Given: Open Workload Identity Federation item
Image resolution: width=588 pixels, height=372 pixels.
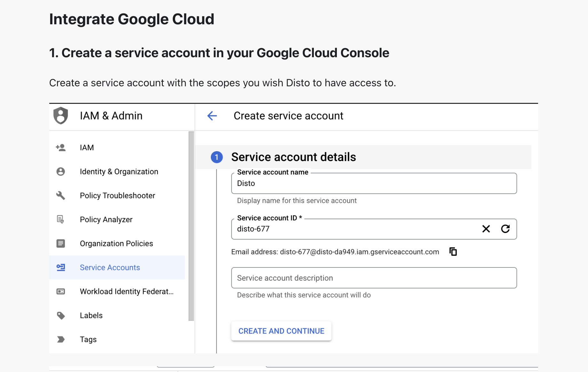Looking at the screenshot, I should click(126, 291).
